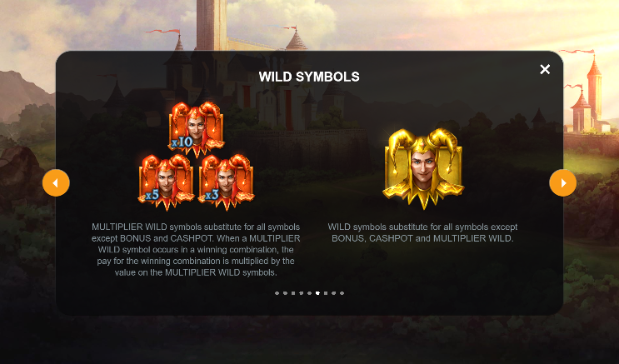Click the golden WILD substitution description text

pyautogui.click(x=422, y=232)
